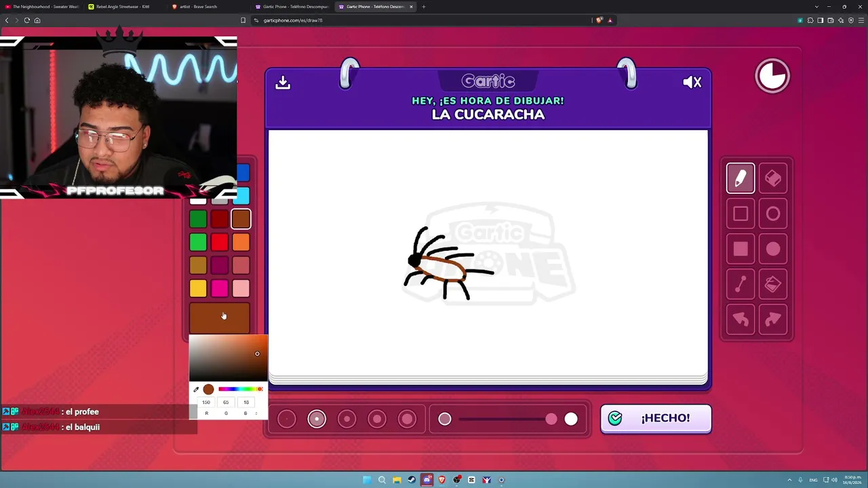This screenshot has height=488, width=868.
Task: Choose the outlined rectangle tool
Action: coord(741,214)
